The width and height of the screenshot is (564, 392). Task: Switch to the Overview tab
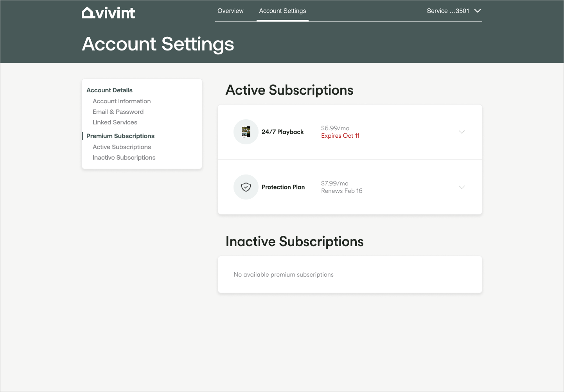230,11
